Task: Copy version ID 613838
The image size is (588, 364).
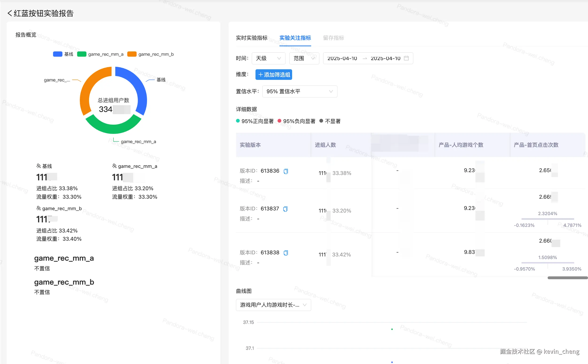Action: point(286,253)
